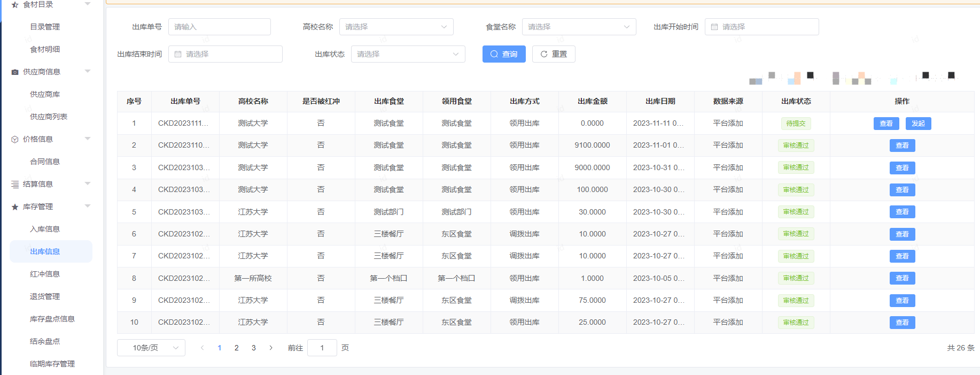980x375 pixels.
Task: Click the 待提交 status tag
Action: click(796, 124)
